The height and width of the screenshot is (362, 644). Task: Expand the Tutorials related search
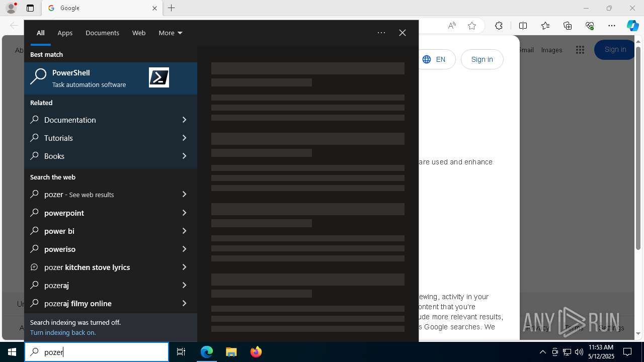184,138
